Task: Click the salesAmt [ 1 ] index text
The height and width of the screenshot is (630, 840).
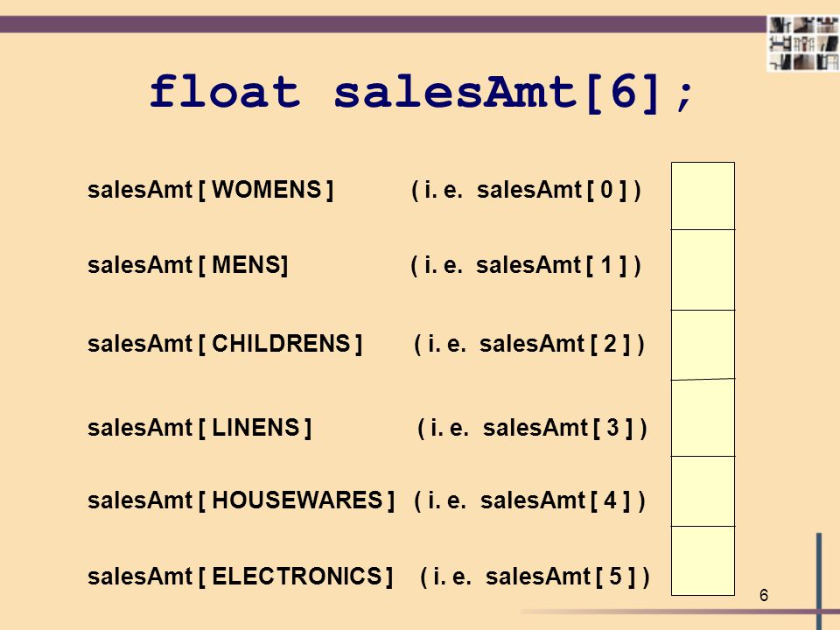Action: pyautogui.click(x=551, y=265)
